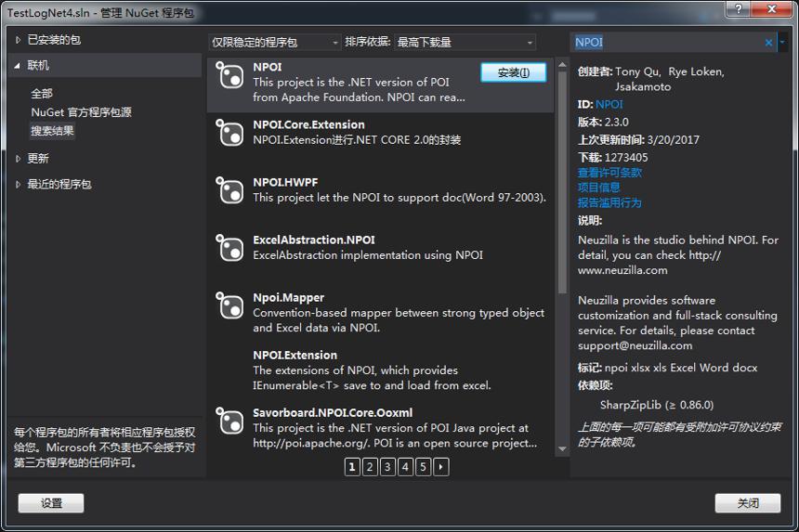Open 查看许可条款 link
This screenshot has width=799, height=532.
[x=609, y=173]
